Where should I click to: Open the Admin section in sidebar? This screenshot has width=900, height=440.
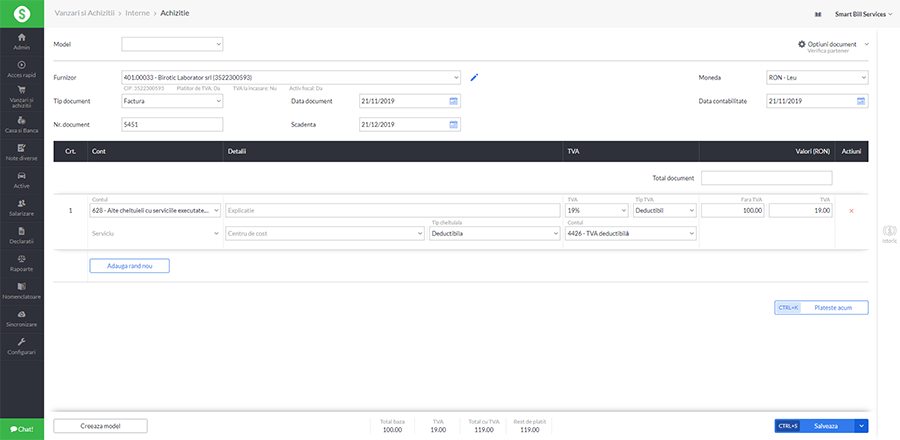point(21,42)
